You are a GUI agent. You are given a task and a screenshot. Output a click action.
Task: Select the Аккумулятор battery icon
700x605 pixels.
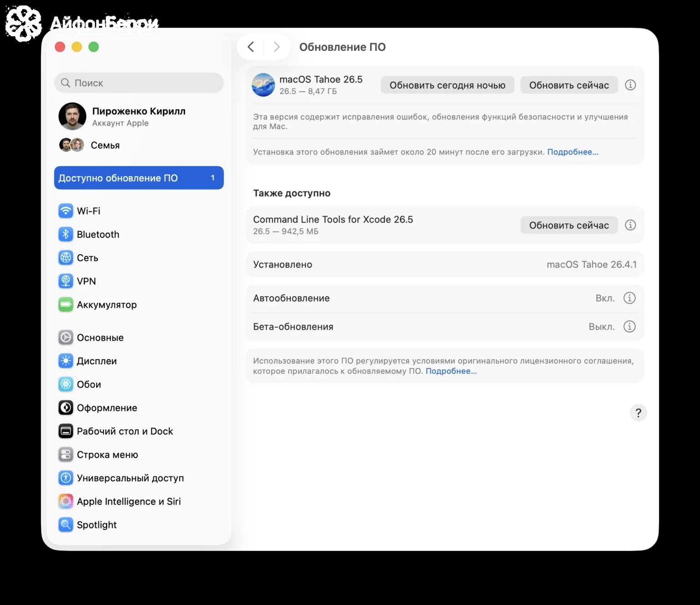(66, 305)
